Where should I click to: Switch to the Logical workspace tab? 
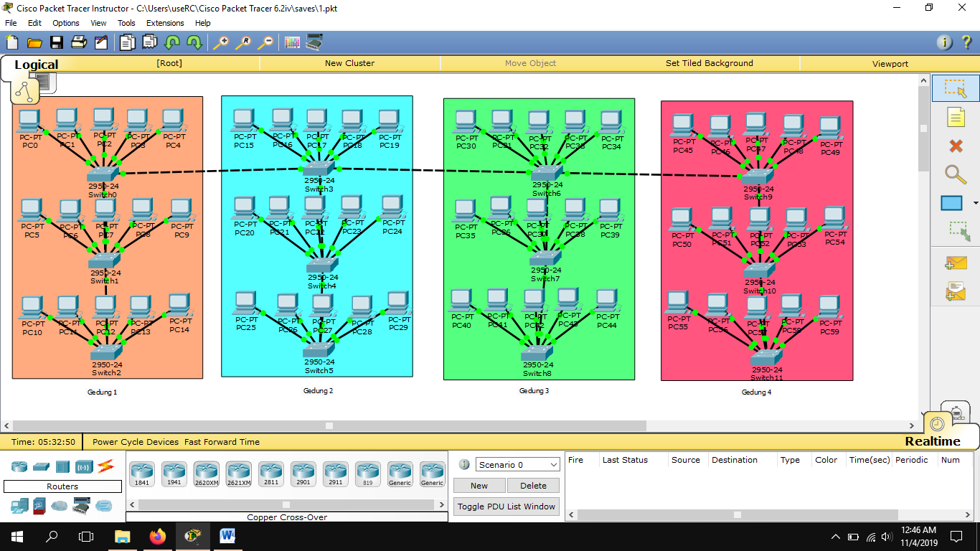36,65
